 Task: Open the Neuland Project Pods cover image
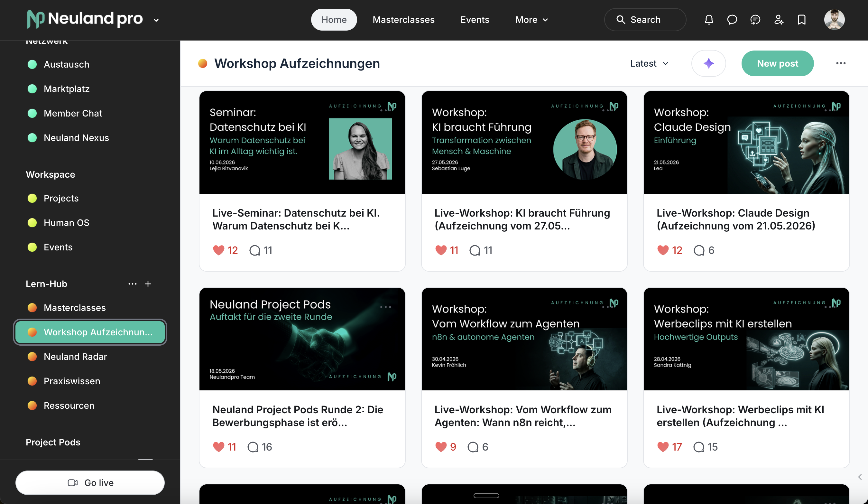(x=302, y=339)
